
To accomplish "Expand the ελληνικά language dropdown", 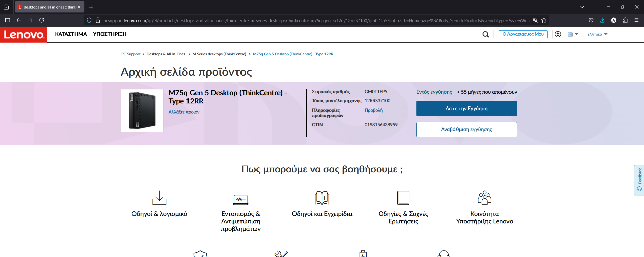I will point(598,34).
